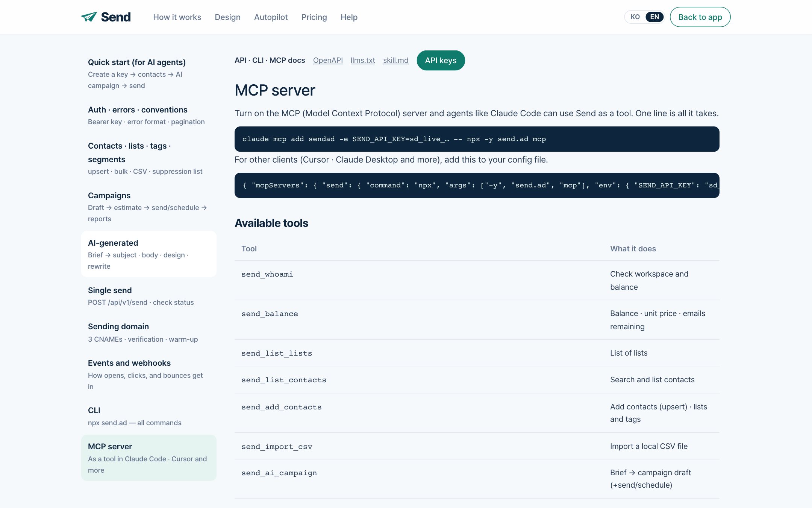Open the skill.md link
812x508 pixels.
[395, 60]
